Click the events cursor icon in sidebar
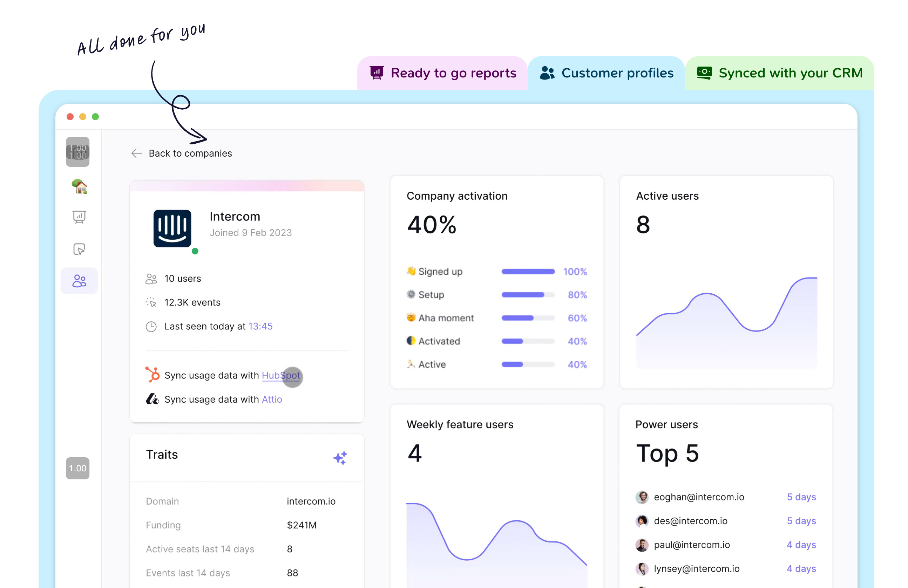 pyautogui.click(x=79, y=249)
